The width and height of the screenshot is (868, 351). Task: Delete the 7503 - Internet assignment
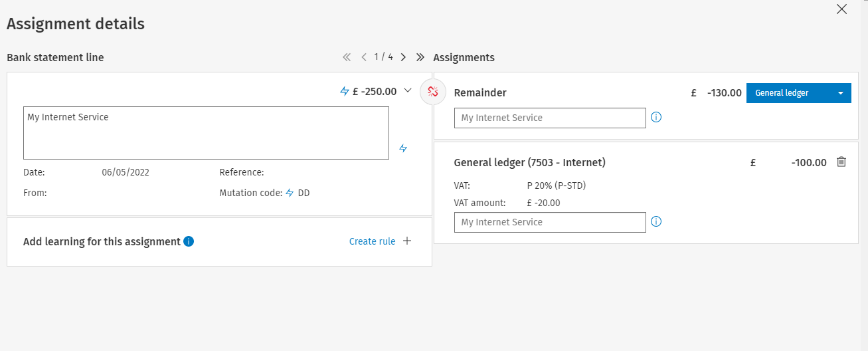[x=841, y=162]
